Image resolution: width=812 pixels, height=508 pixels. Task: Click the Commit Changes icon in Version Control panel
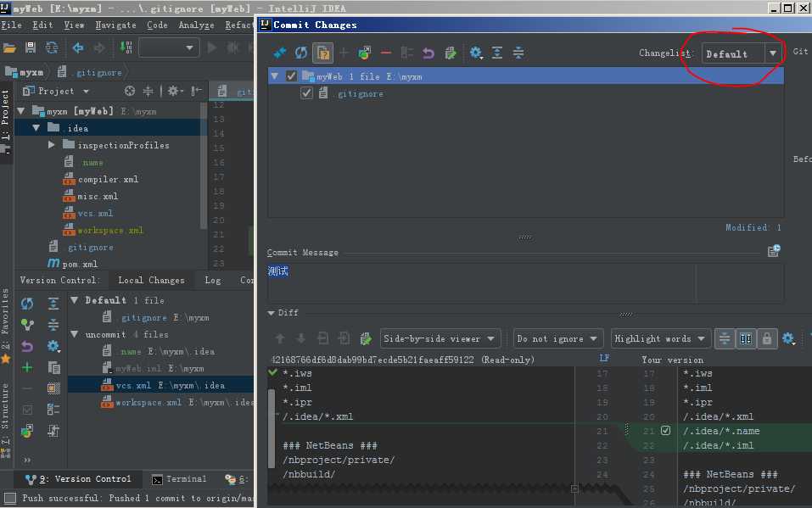click(x=27, y=325)
